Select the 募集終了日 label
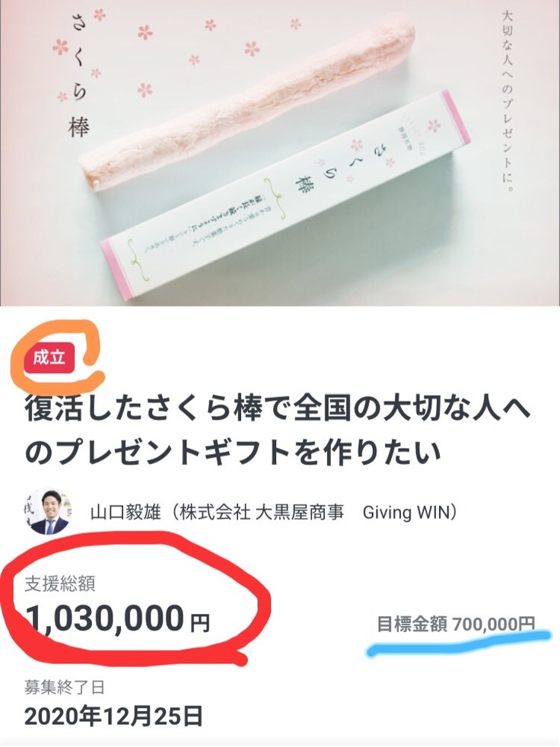This screenshot has width=560, height=747. coord(65,688)
